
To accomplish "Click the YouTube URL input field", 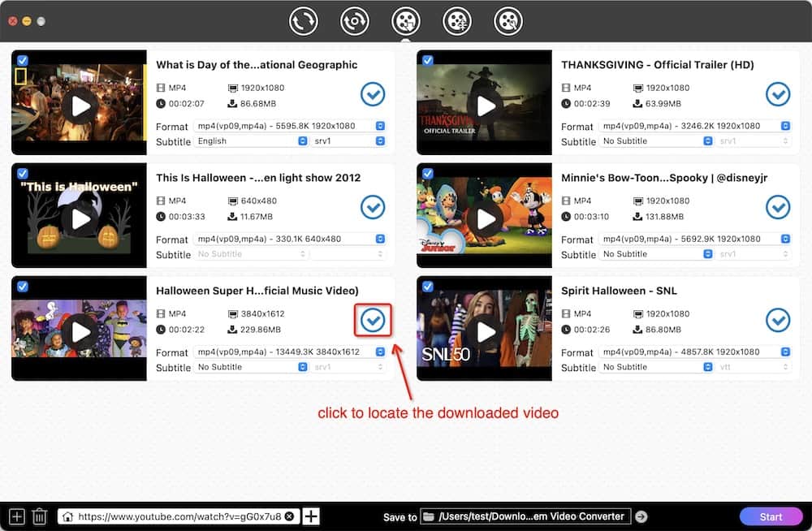I will [x=179, y=516].
